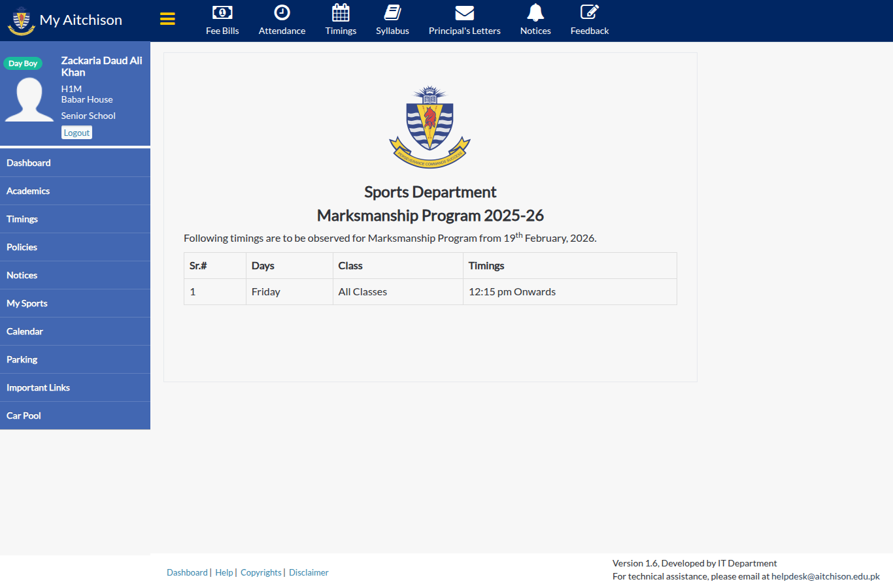Screen dimensions: 893x588
Task: Click the Principal's Letters envelope icon
Action: coord(464,12)
